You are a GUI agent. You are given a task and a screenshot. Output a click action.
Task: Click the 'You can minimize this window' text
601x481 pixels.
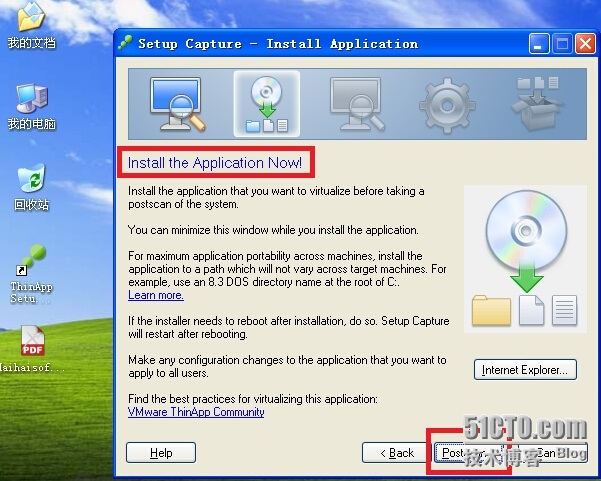pos(273,230)
